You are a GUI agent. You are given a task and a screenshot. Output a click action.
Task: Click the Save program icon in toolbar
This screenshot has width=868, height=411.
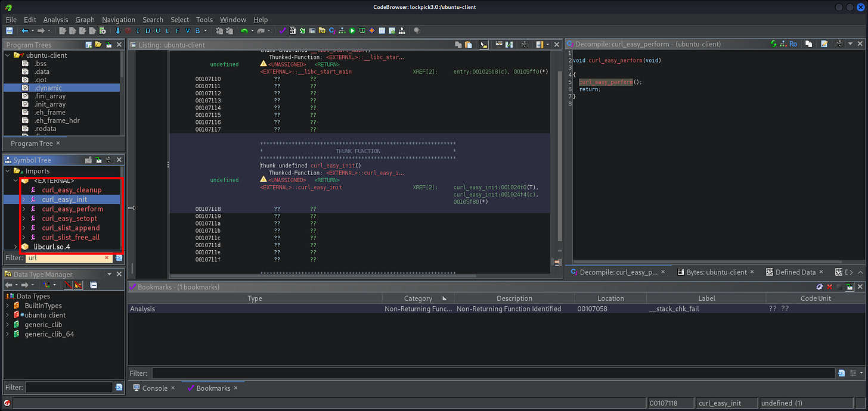coord(10,31)
